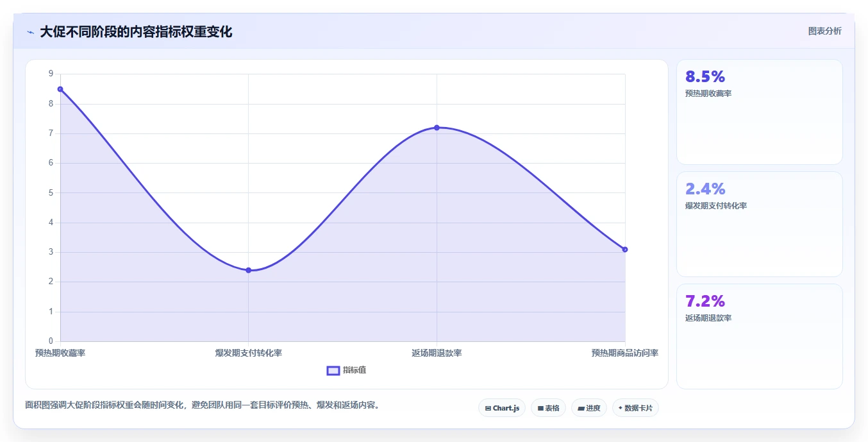Click the 大促不同阶段的内容指标权重变化 title
Image resolution: width=868 pixels, height=442 pixels.
pos(136,32)
